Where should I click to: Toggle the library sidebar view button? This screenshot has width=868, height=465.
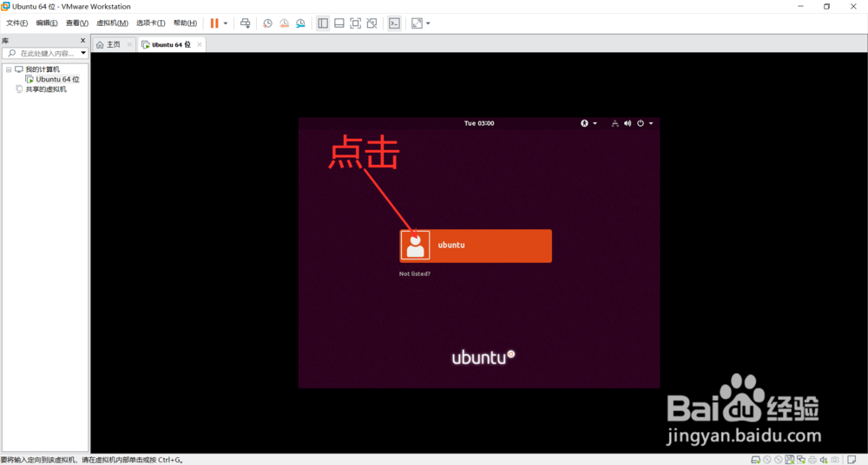pos(323,23)
